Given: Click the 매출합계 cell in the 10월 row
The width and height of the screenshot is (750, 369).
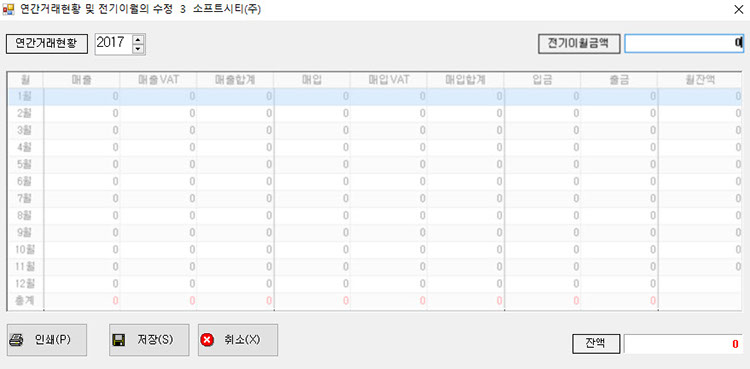Looking at the screenshot, I should coord(235,249).
